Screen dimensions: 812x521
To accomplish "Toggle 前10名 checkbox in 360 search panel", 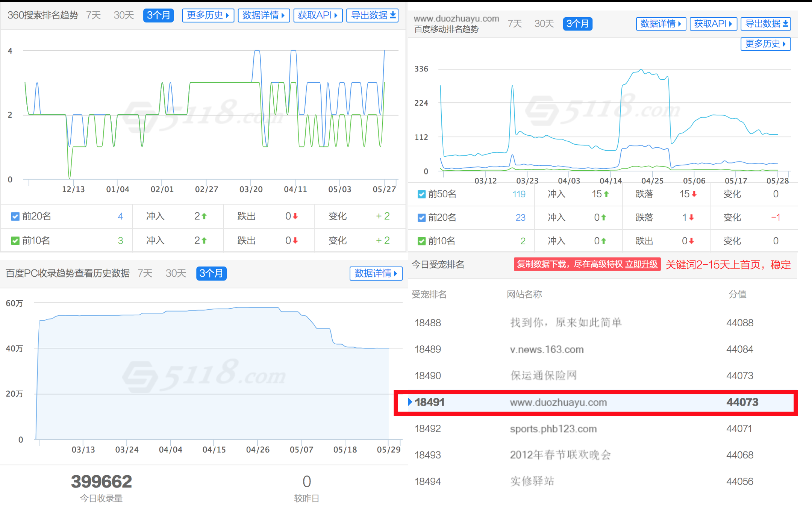I will 15,241.
